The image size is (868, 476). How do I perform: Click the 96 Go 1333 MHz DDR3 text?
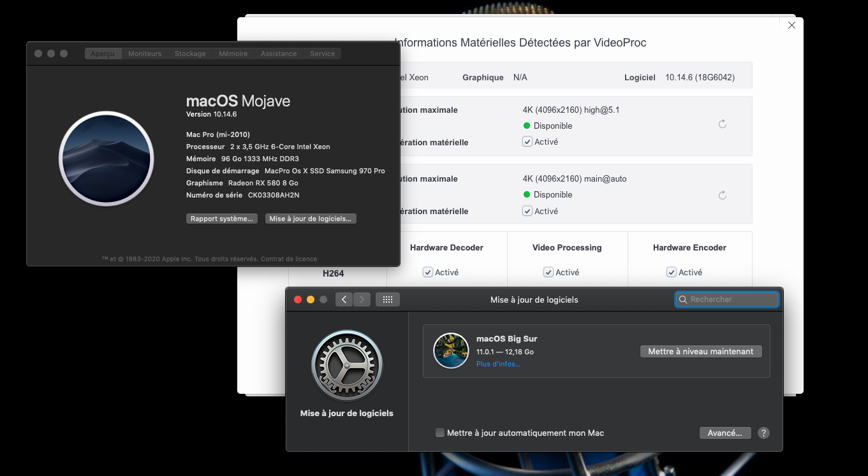click(260, 159)
